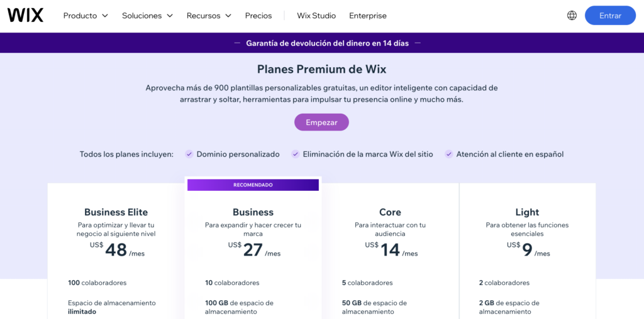Open the Soluciones dropdown menu
644x319 pixels.
147,16
